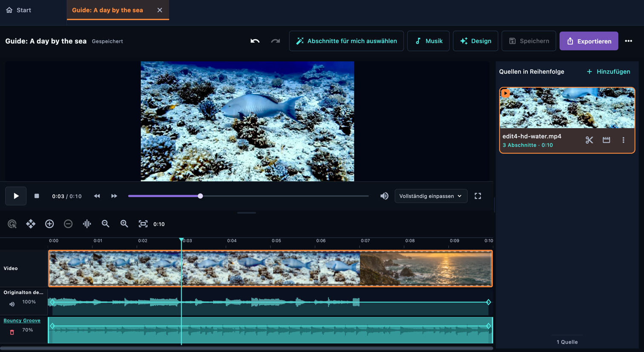Viewport: 644px width, 352px height.
Task: Click the playback progress slider handle
Action: (x=200, y=196)
